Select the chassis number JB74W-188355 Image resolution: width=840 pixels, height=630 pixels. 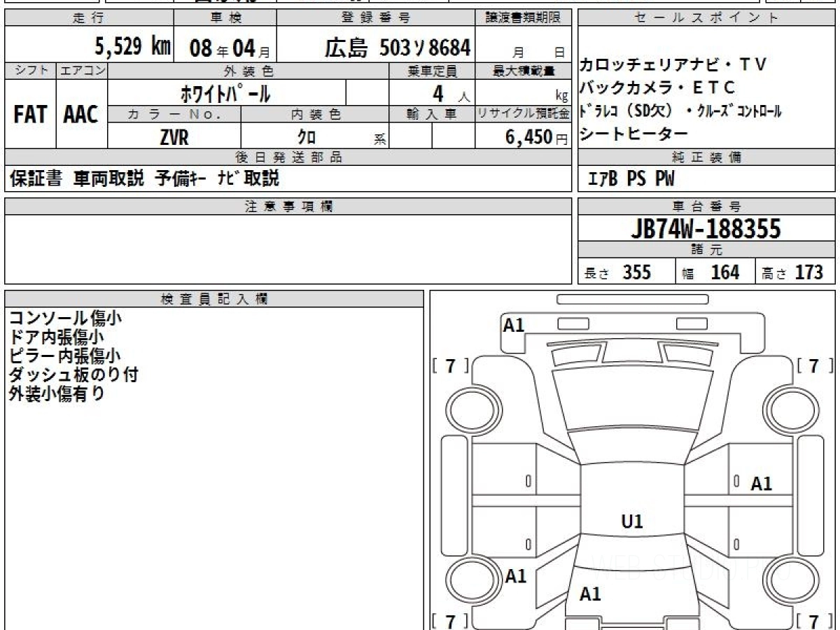[x=706, y=229]
